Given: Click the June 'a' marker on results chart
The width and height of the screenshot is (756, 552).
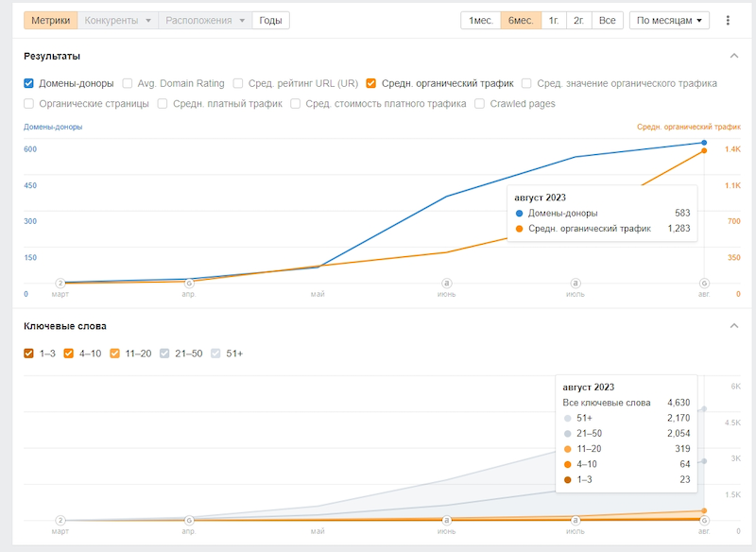Looking at the screenshot, I should [446, 283].
